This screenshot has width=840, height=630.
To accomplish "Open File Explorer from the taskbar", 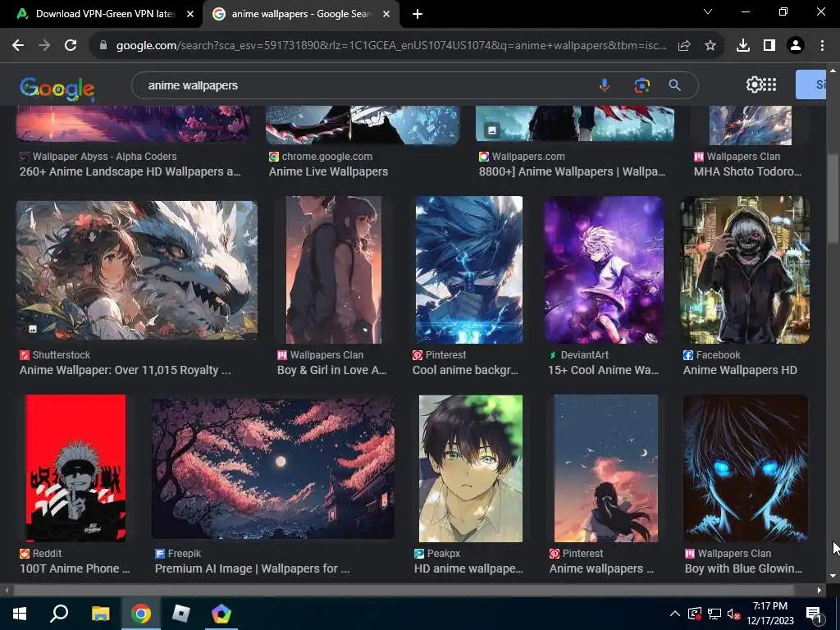I will (x=100, y=614).
